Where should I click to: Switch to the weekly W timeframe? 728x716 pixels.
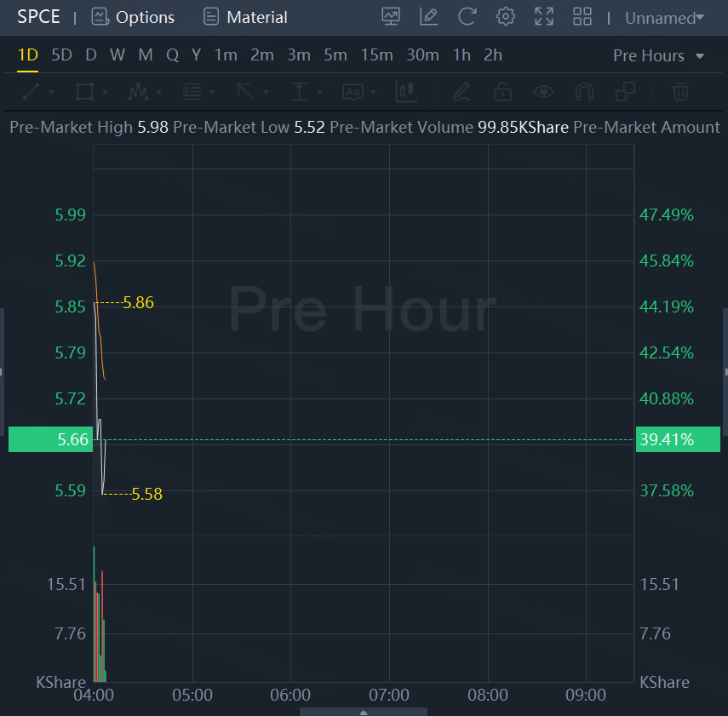118,55
